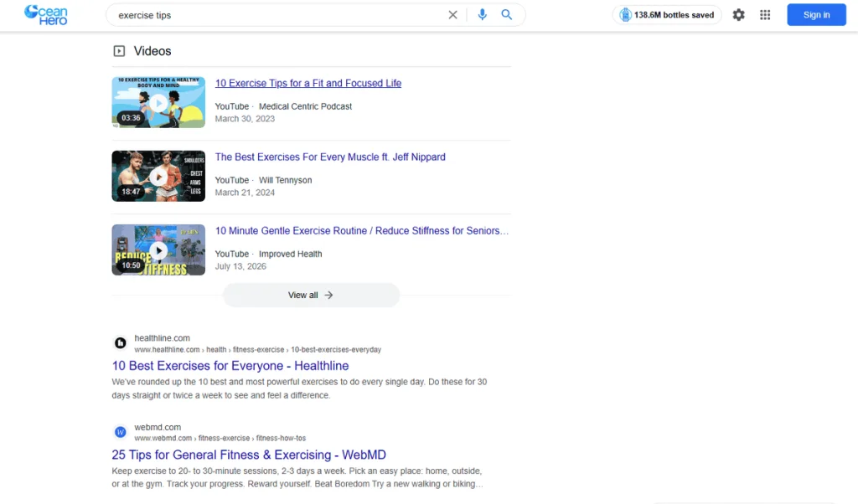
Task: Open '10 Minute Gentle Exercise Routine' link
Action: (x=362, y=231)
